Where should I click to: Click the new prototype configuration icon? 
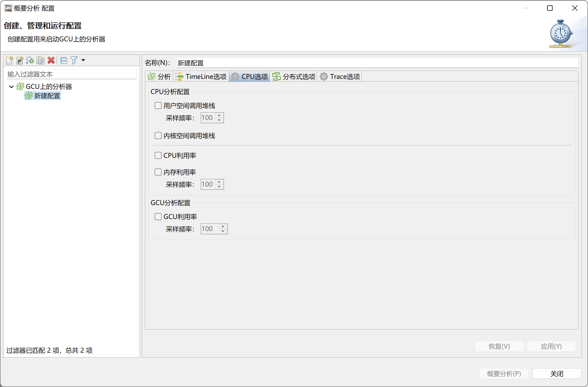click(20, 60)
